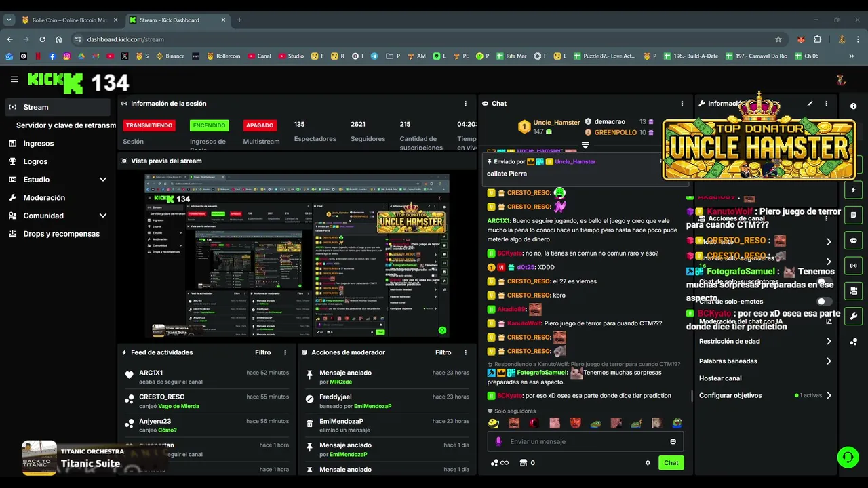Open the hamburger menu beside Kick logo

point(14,79)
